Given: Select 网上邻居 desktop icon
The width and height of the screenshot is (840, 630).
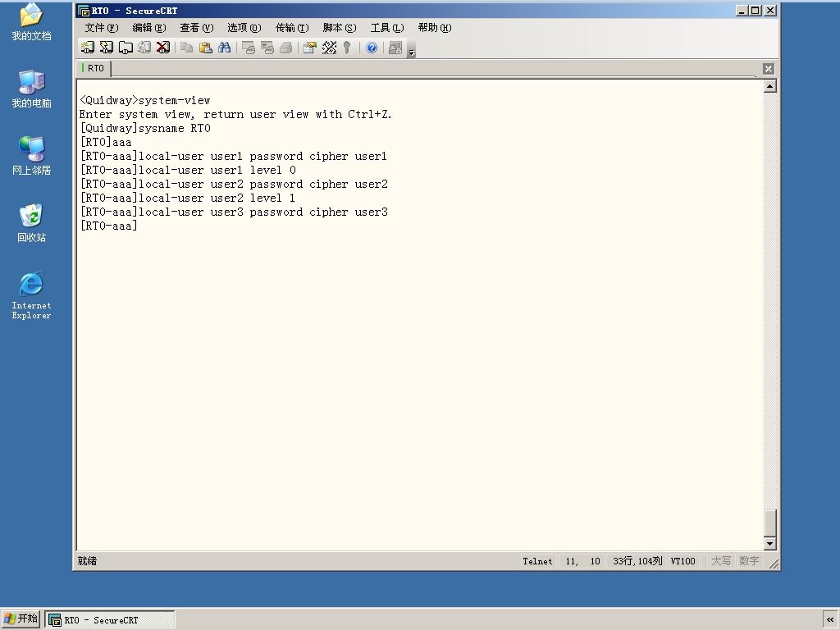Looking at the screenshot, I should click(32, 156).
